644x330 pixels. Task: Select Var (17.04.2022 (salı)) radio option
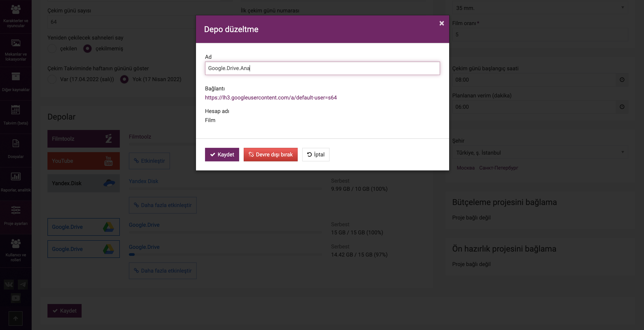(x=52, y=79)
